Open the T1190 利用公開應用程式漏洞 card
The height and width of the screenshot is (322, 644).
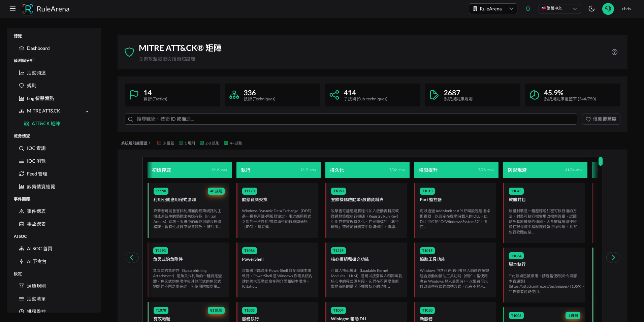pyautogui.click(x=189, y=210)
